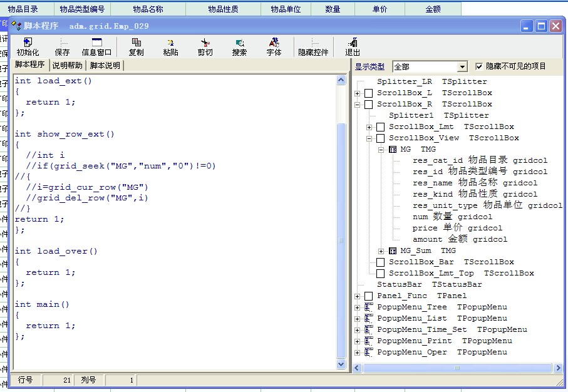Screen dimensions: 568x392
Task: Click the 保存 (Save) toolbar icon
Action: click(x=62, y=47)
